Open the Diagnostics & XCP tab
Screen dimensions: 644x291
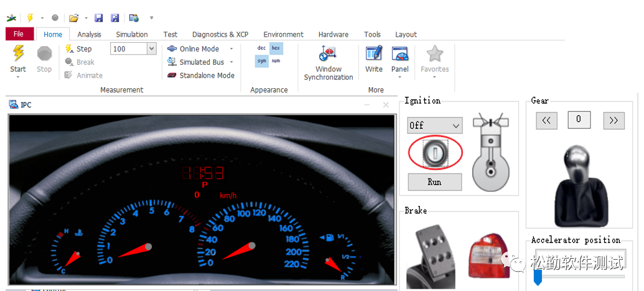tap(220, 34)
